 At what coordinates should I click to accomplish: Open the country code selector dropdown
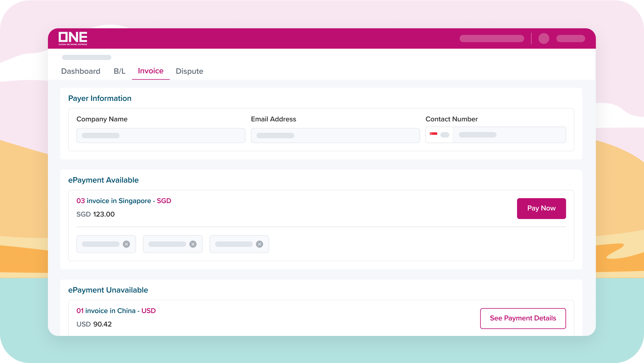tap(445, 134)
